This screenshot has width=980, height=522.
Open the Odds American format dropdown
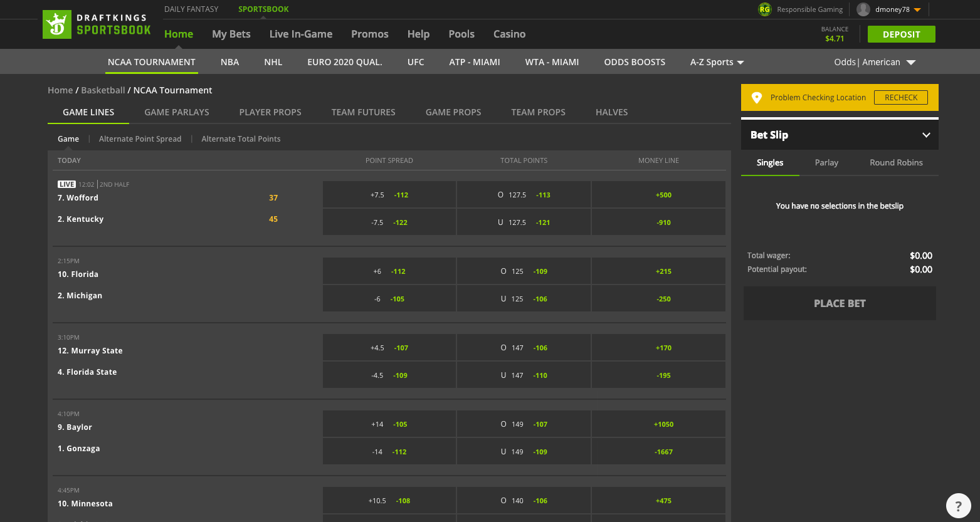[875, 62]
